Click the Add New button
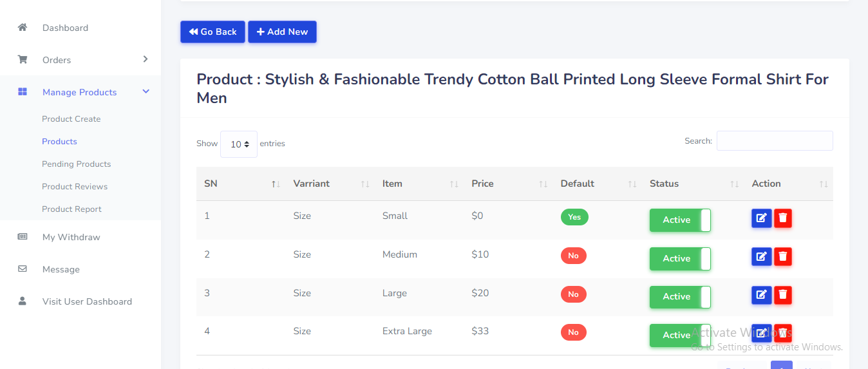This screenshot has width=868, height=369. point(282,32)
